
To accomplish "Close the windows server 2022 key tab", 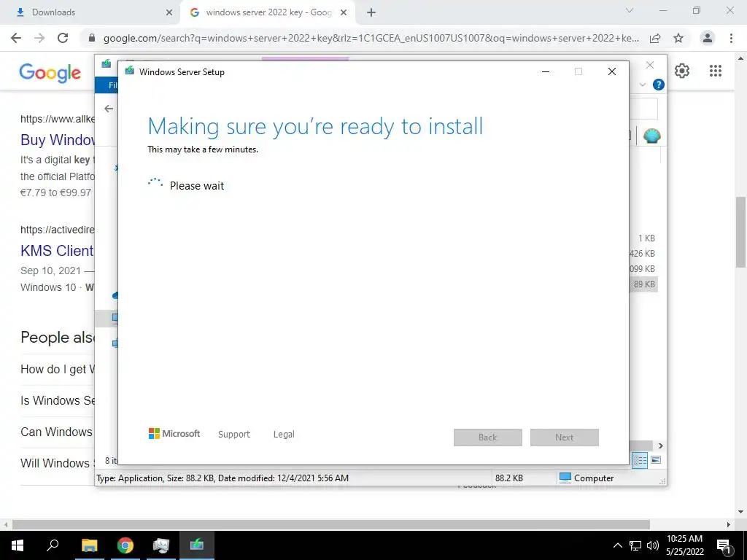I will pos(344,12).
